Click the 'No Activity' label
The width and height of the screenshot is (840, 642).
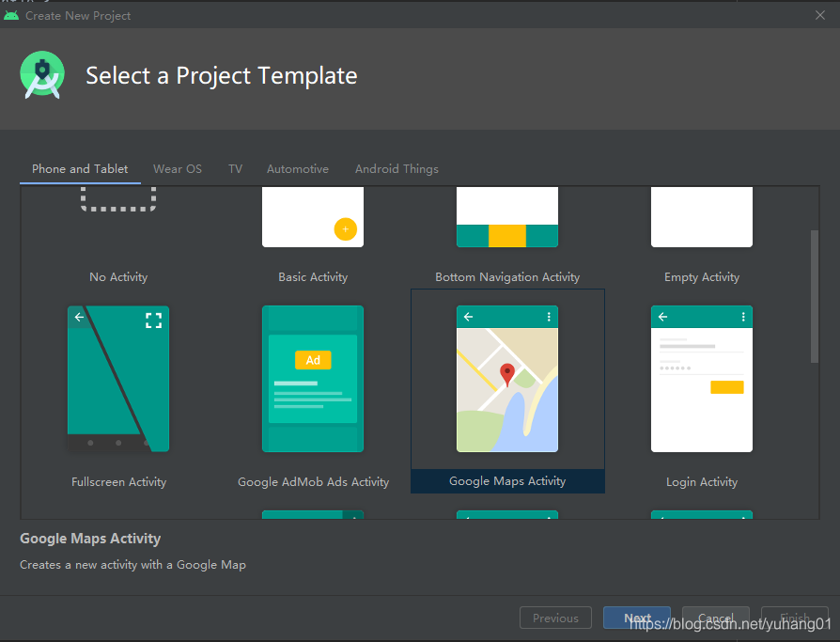coord(118,277)
